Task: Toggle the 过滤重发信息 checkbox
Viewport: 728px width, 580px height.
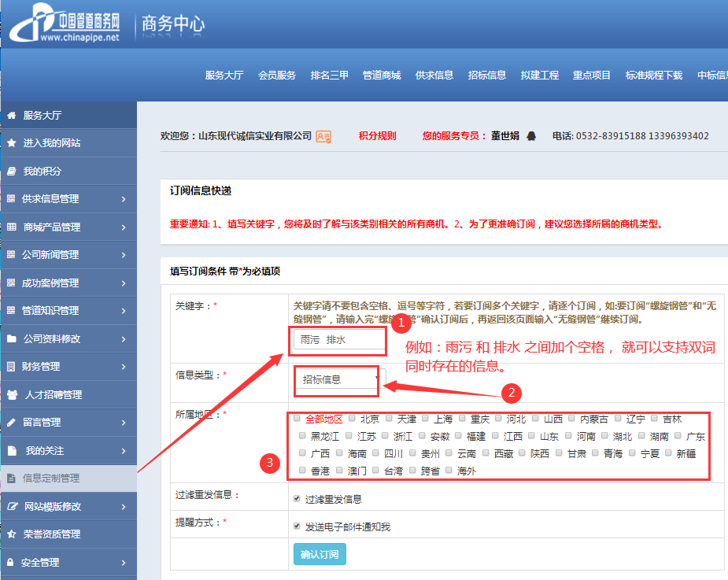Action: point(297,498)
